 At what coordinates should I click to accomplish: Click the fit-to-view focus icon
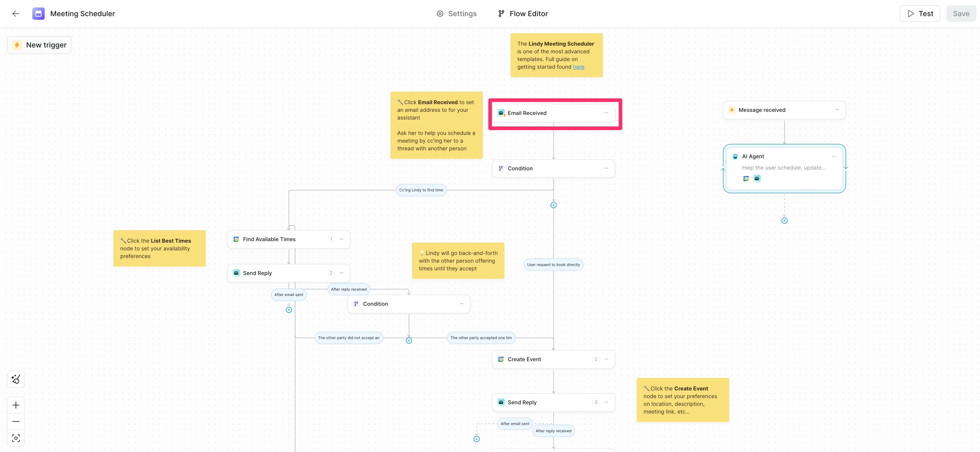click(x=16, y=438)
